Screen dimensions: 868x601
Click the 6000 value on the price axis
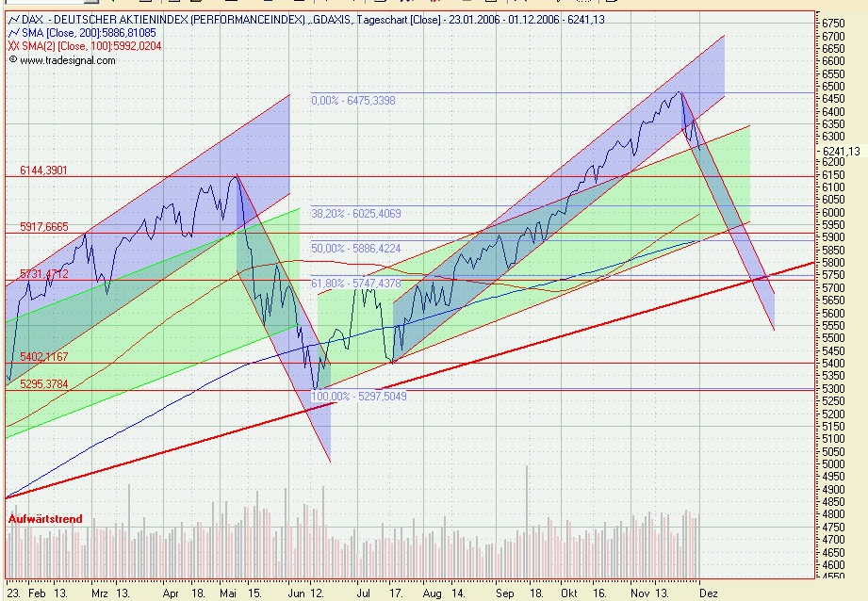point(834,213)
